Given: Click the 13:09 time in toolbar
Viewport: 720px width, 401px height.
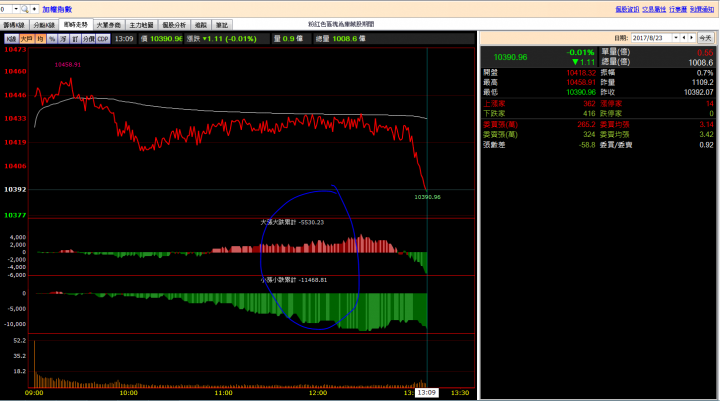Looking at the screenshot, I should [x=124, y=39].
